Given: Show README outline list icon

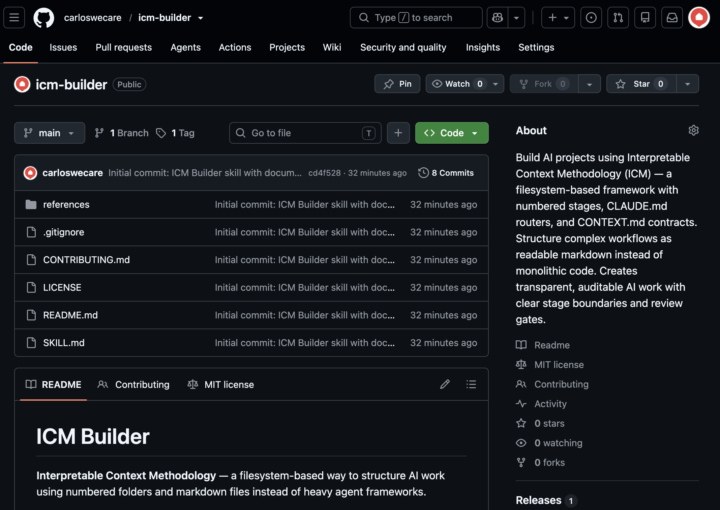Looking at the screenshot, I should [471, 384].
